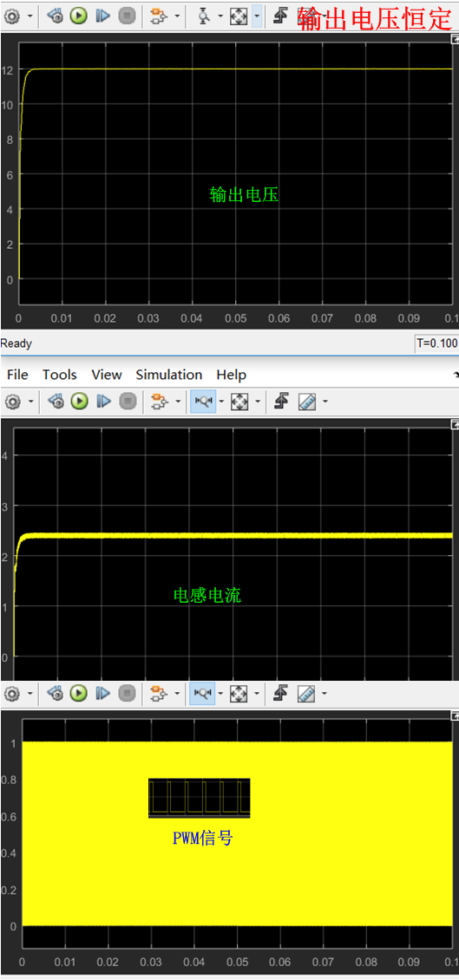
Task: Click signal selector icon in inductor current scope
Action: pos(161,401)
